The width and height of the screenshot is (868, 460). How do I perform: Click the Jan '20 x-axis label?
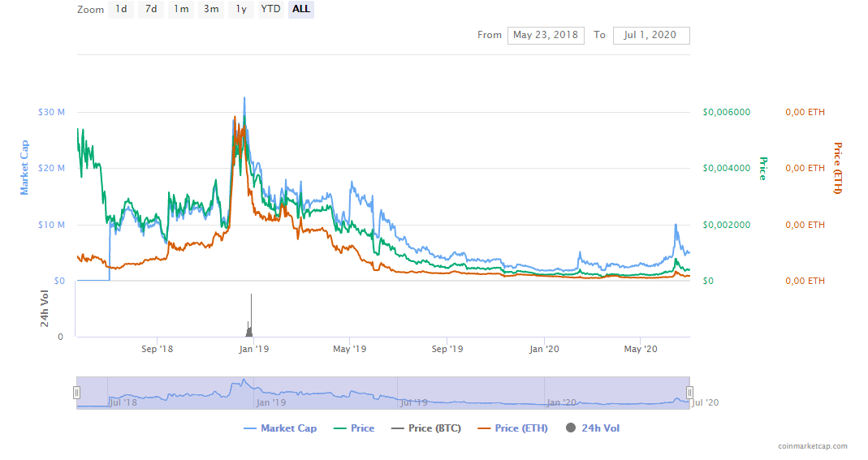[544, 349]
